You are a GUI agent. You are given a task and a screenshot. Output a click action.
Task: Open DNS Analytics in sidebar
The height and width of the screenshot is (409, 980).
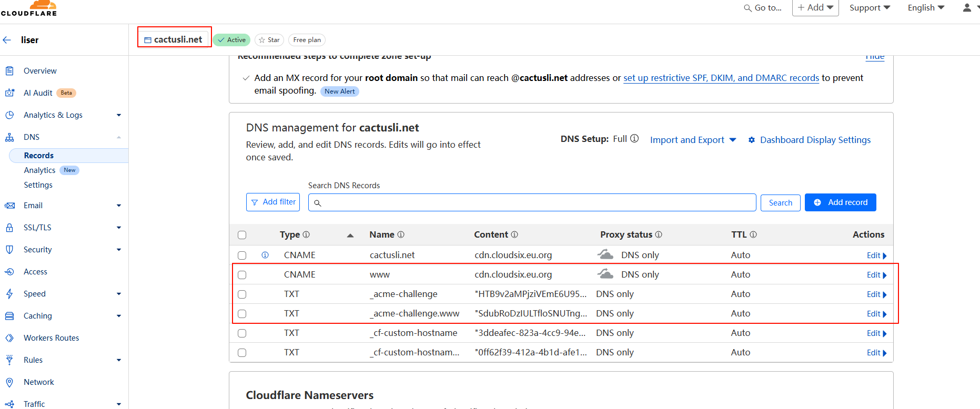pyautogui.click(x=39, y=170)
